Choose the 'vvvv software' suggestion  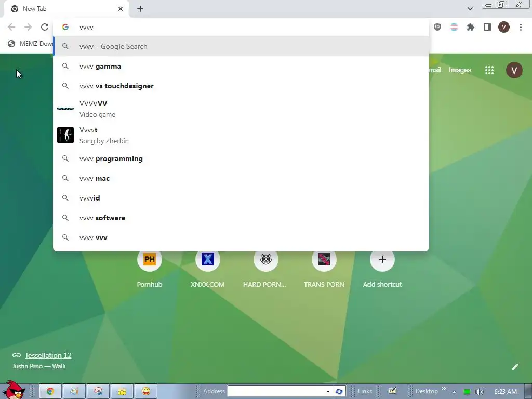[x=241, y=218]
